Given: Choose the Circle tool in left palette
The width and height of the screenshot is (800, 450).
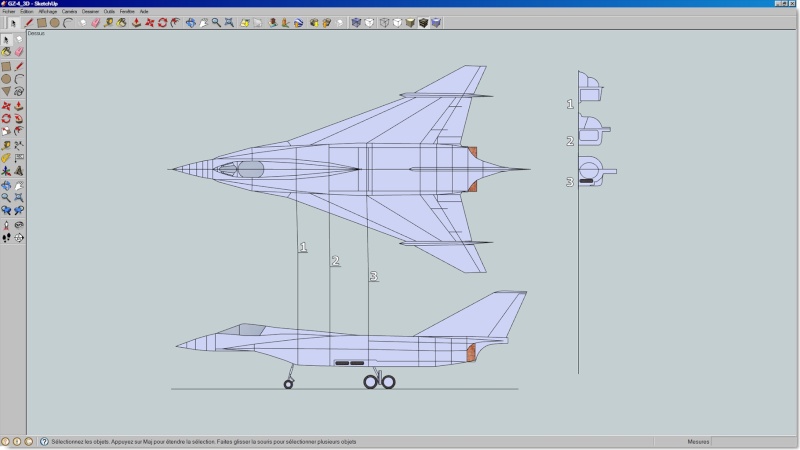Looking at the screenshot, I should 6,79.
